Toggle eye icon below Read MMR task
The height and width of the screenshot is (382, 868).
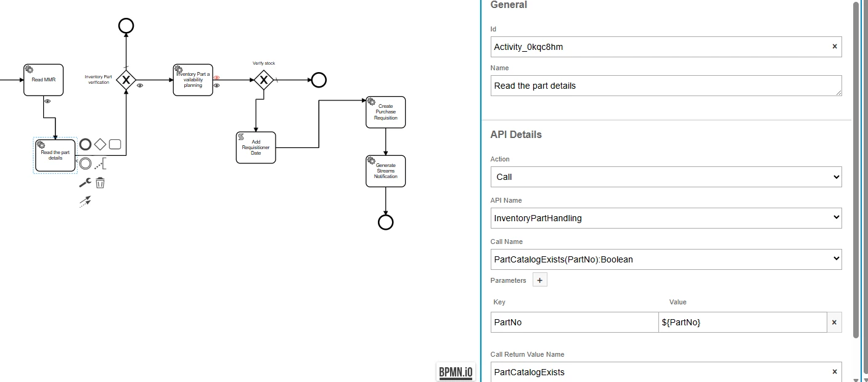pos(47,101)
